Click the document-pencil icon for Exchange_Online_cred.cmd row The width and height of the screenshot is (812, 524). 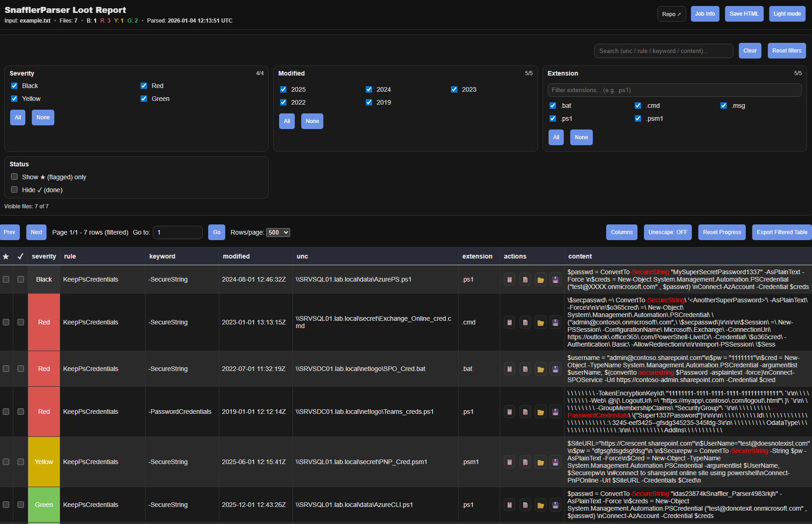point(525,323)
